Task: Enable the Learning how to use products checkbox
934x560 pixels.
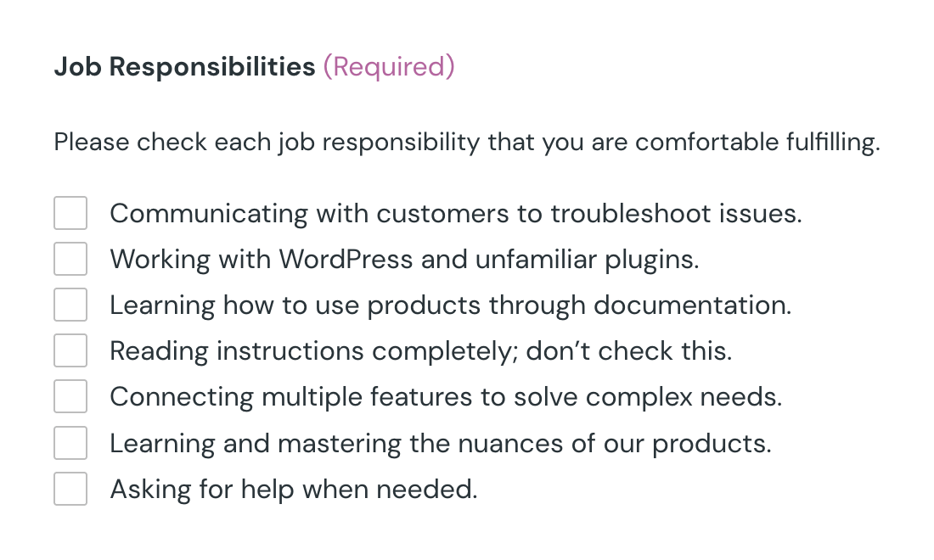Action: pyautogui.click(x=70, y=305)
